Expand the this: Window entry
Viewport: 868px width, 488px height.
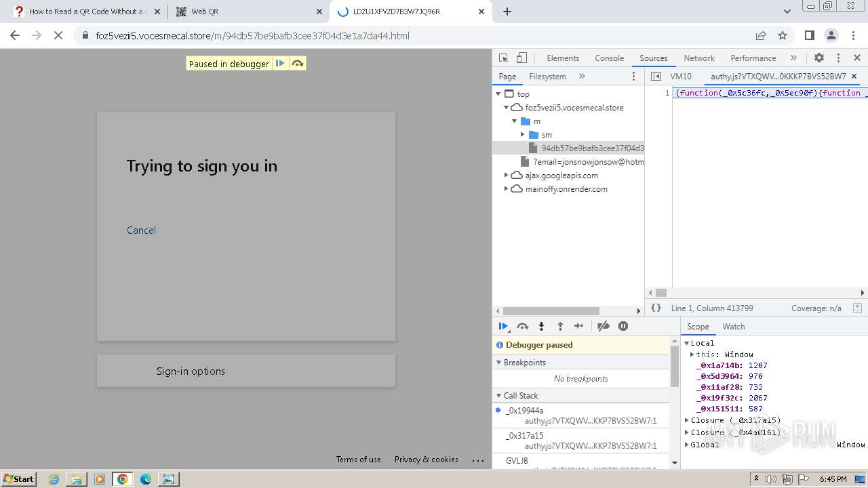click(x=692, y=354)
